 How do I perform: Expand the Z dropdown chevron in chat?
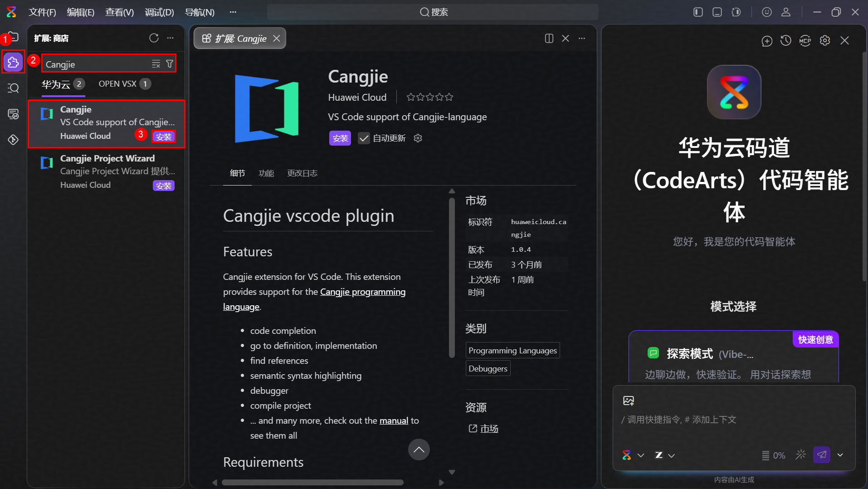672,455
